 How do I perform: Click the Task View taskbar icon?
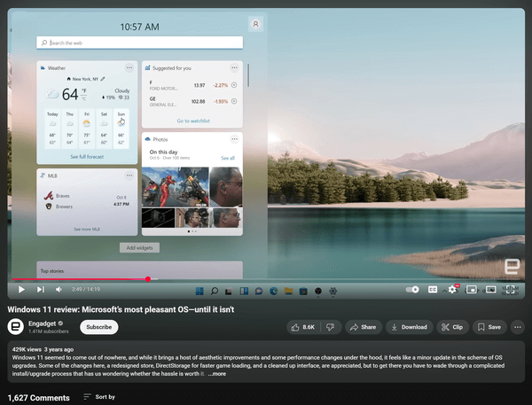(229, 292)
